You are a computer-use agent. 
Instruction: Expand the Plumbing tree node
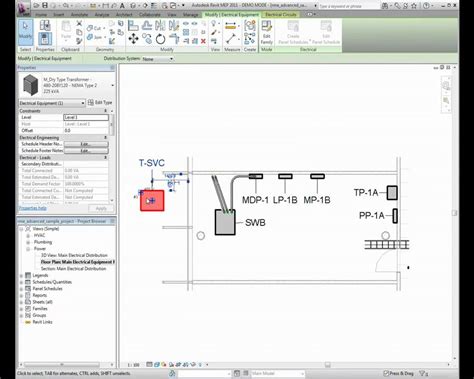(x=28, y=242)
